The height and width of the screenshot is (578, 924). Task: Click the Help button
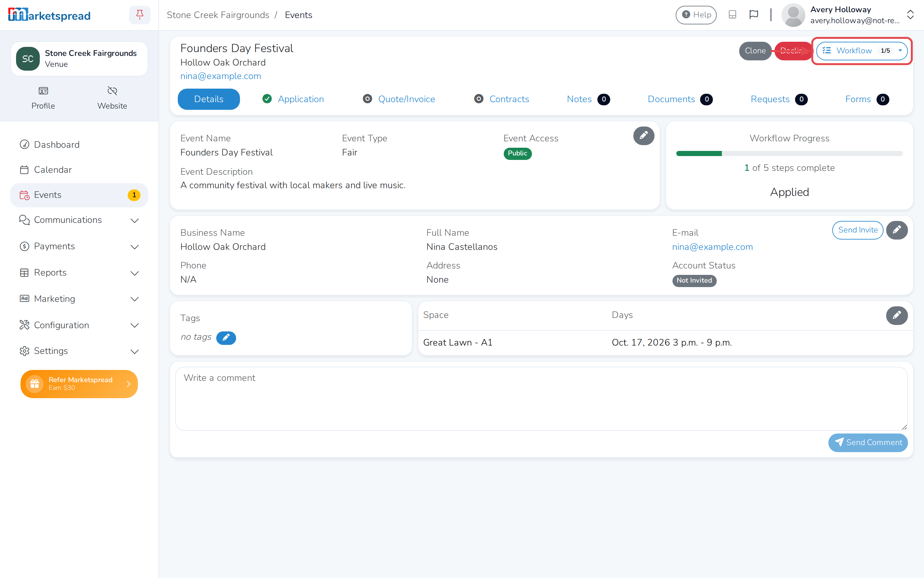tap(696, 15)
